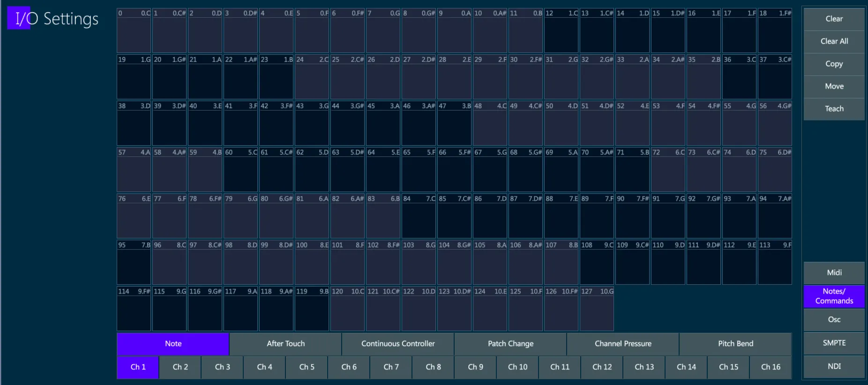
Task: Select note cell 60 labeled 5.C
Action: (241, 170)
